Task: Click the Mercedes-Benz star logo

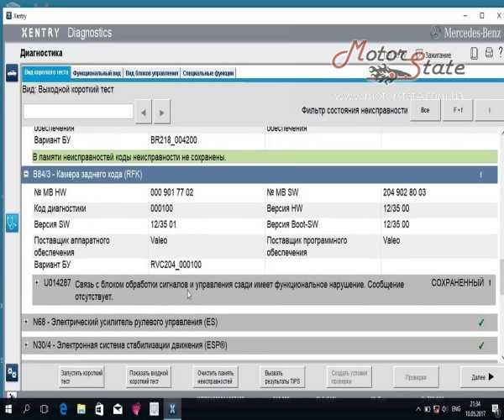Action: (x=435, y=33)
